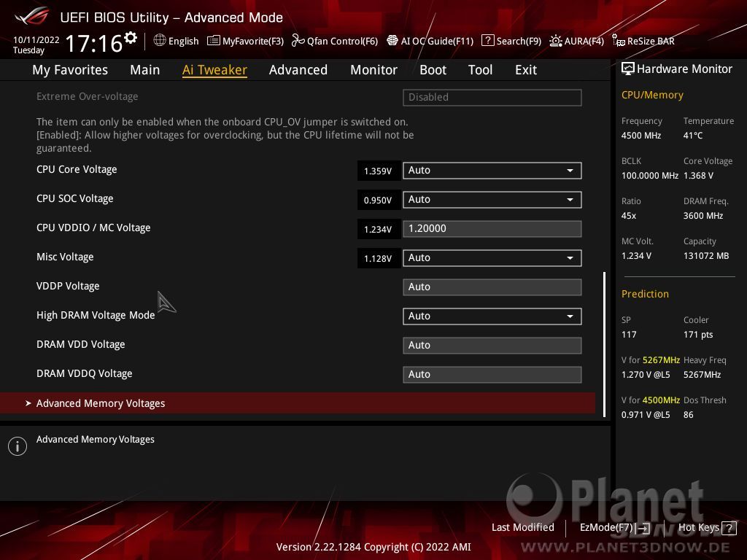This screenshot has height=560, width=747.
Task: Open the Tool tab
Action: (480, 70)
